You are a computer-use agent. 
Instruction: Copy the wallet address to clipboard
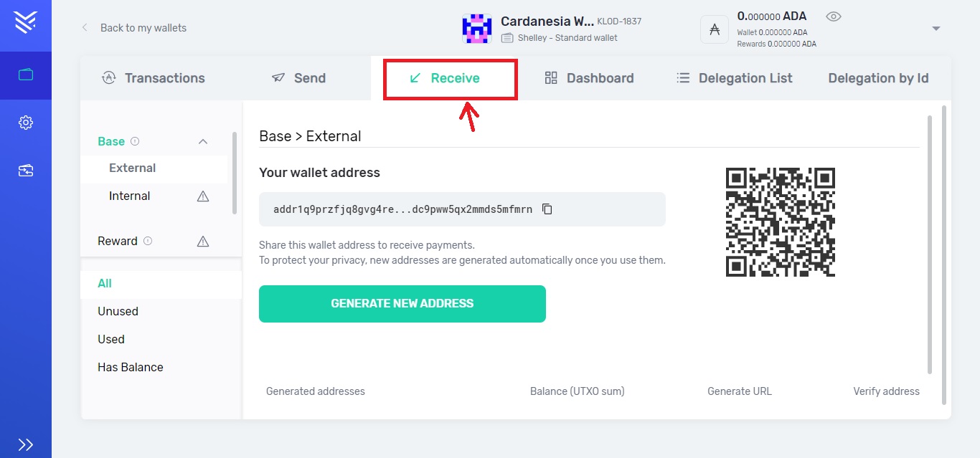click(x=547, y=209)
